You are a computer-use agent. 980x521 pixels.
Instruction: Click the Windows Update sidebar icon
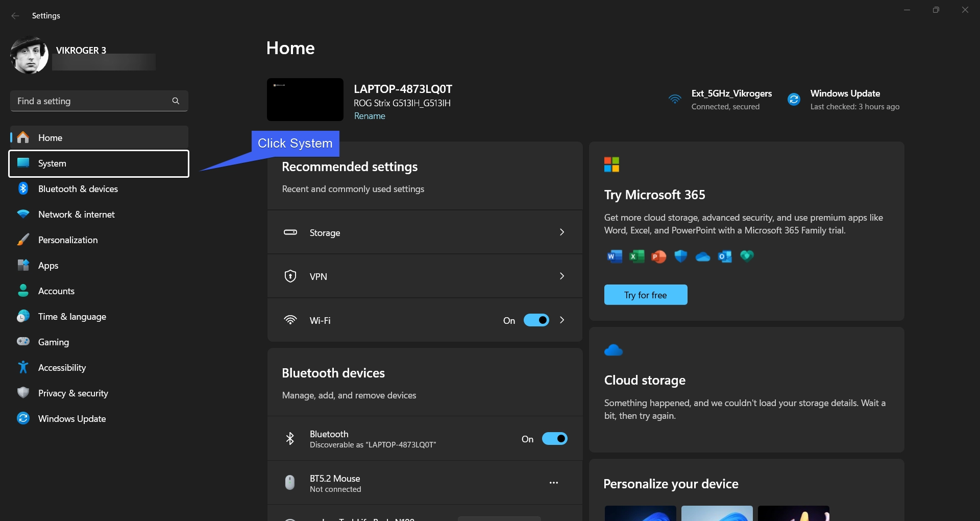[x=23, y=418]
